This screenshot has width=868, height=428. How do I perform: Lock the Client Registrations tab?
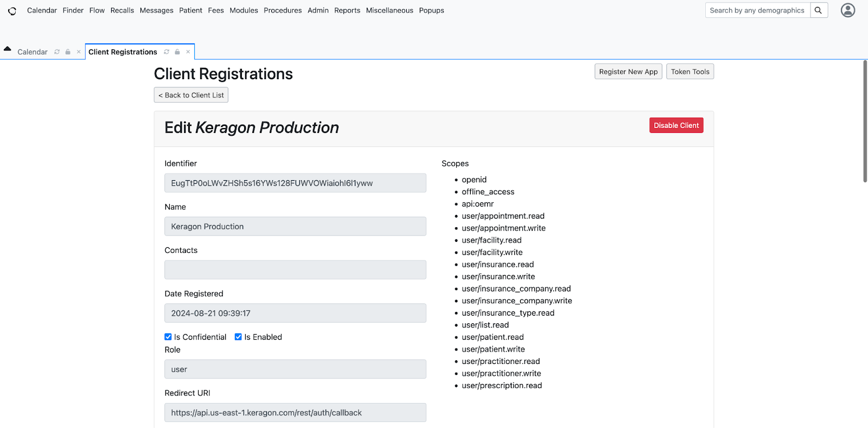pos(177,52)
